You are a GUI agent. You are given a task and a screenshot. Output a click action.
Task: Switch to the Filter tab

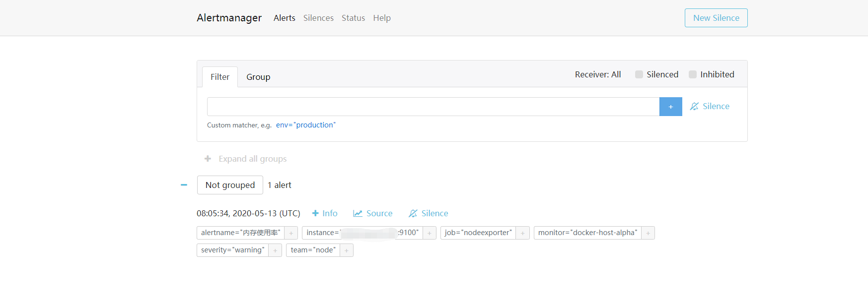coord(220,77)
